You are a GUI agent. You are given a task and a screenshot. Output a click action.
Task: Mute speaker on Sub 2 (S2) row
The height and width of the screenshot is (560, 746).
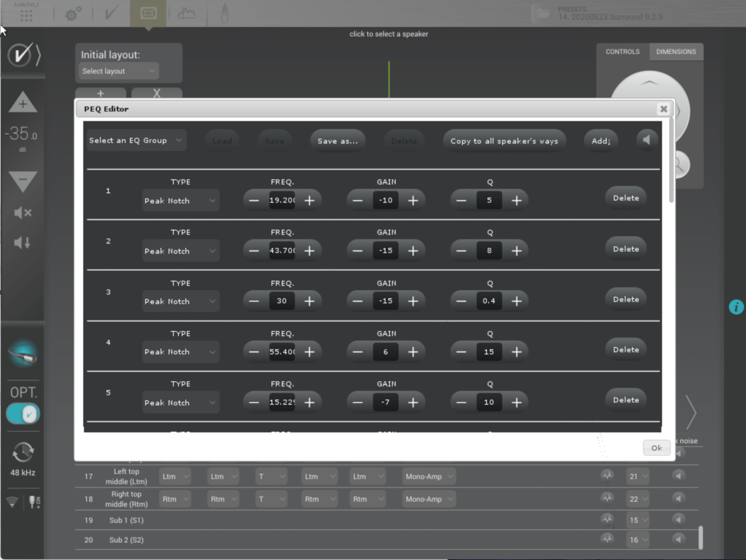pyautogui.click(x=678, y=539)
